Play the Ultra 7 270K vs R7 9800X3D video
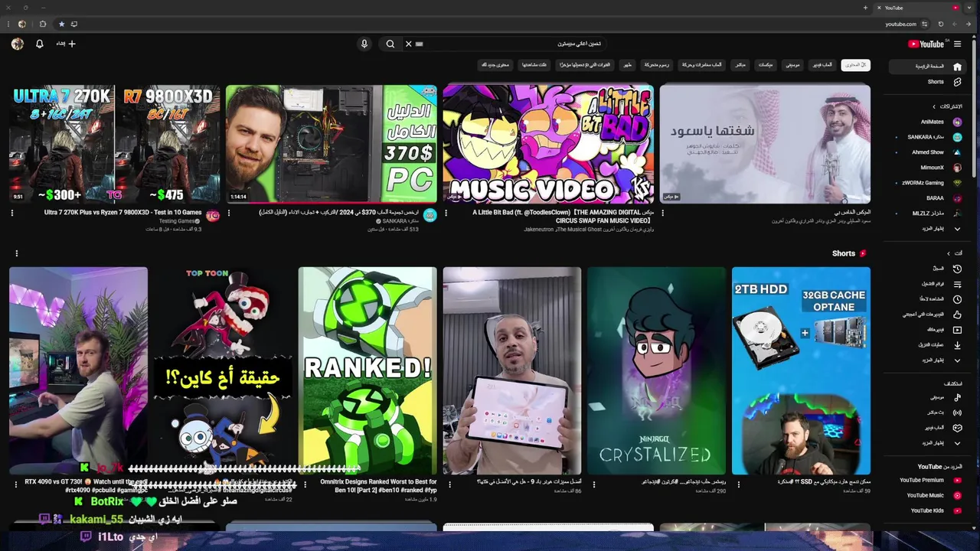The image size is (980, 551). 114,144
